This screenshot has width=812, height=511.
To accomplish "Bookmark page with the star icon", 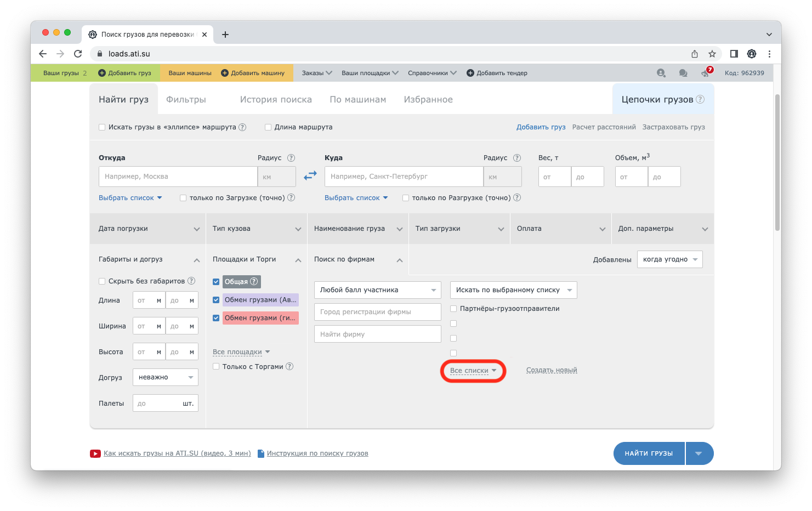I will coord(712,54).
